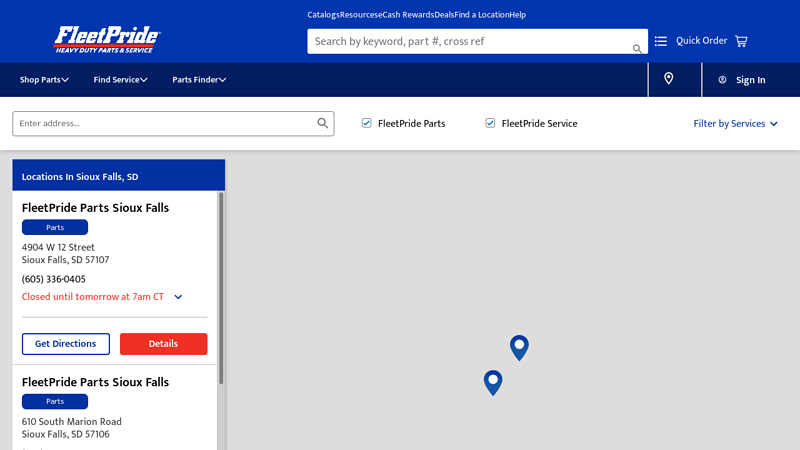The image size is (800, 450).
Task: Click the red Details button
Action: tap(163, 344)
